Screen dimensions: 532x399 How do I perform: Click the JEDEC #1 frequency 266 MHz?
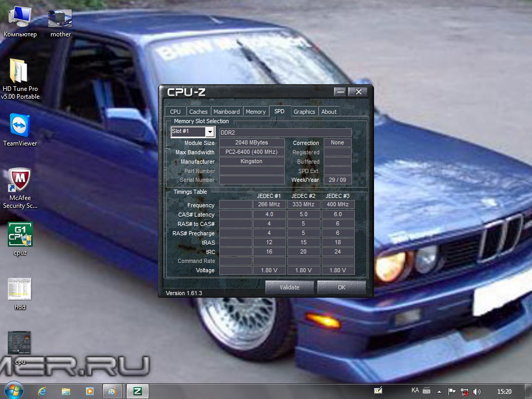pyautogui.click(x=269, y=204)
